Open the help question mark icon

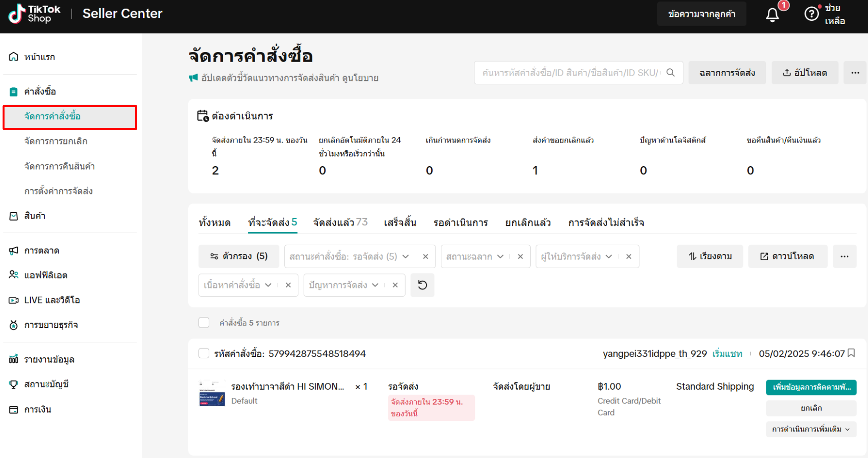click(x=811, y=14)
